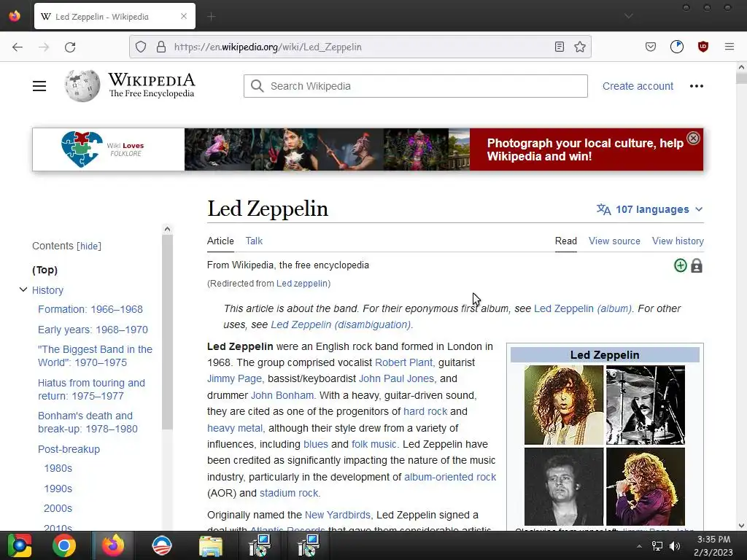The width and height of the screenshot is (747, 560).
Task: Bookmark this page with the star
Action: pos(580,47)
